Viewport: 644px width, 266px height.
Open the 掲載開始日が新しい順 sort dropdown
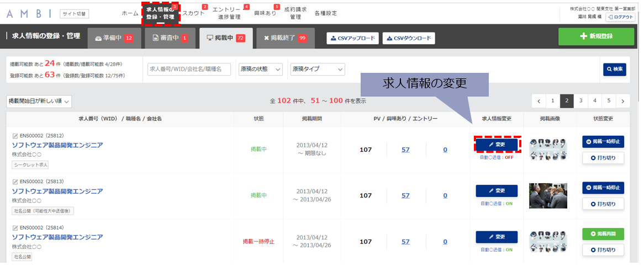click(x=39, y=101)
